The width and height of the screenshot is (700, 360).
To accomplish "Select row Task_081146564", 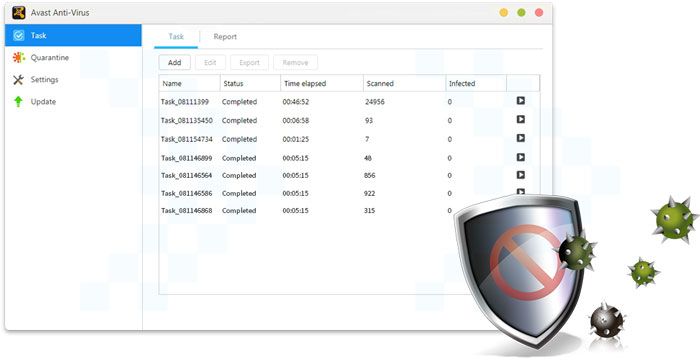I will (349, 176).
